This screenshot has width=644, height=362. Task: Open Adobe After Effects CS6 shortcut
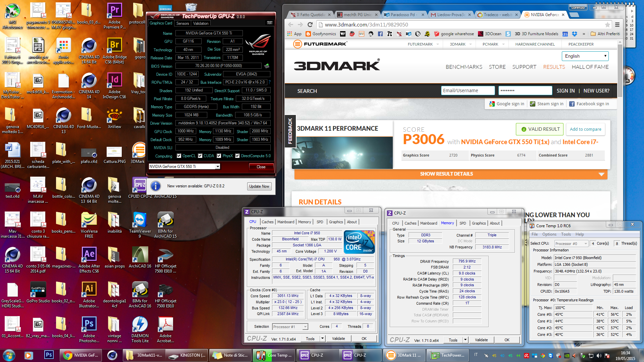point(89,260)
